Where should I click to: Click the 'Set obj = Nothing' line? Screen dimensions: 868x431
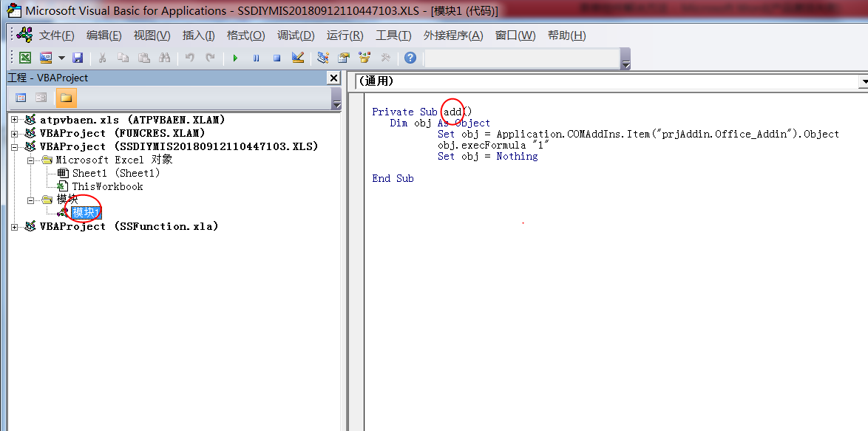(488, 156)
